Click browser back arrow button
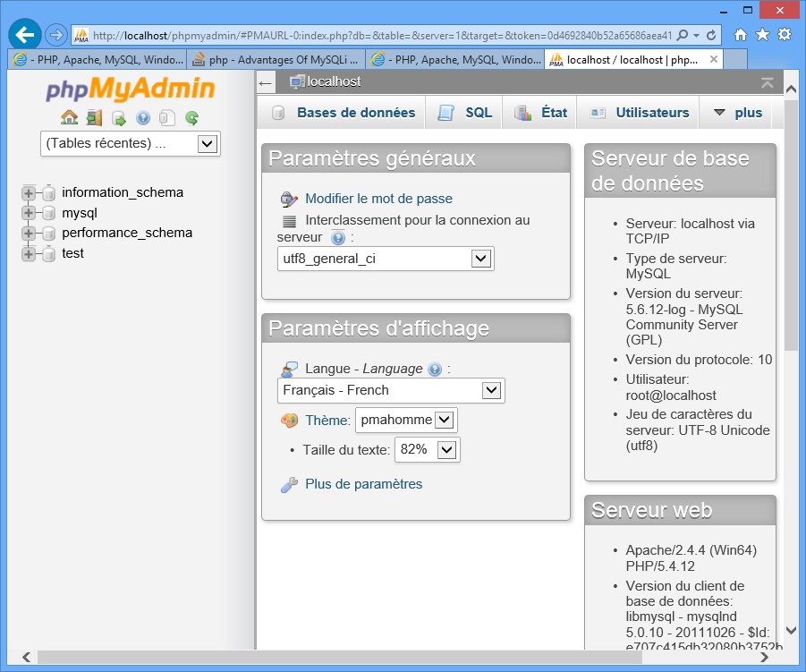 click(x=25, y=34)
